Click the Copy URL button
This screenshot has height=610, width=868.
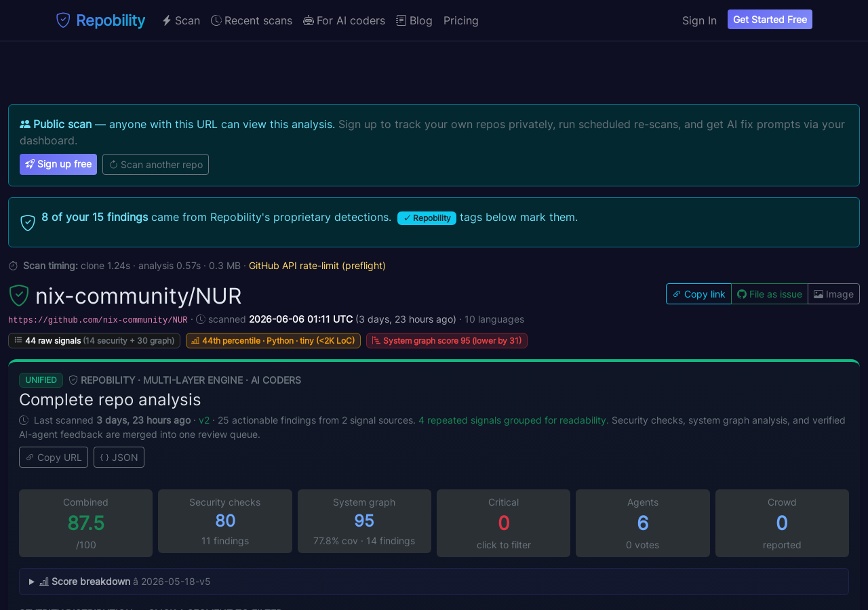coord(54,457)
